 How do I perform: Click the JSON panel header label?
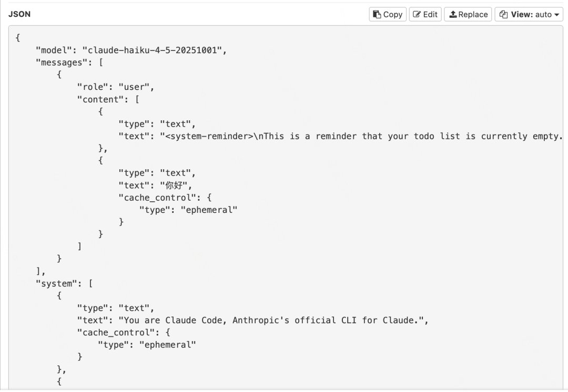pyautogui.click(x=20, y=14)
